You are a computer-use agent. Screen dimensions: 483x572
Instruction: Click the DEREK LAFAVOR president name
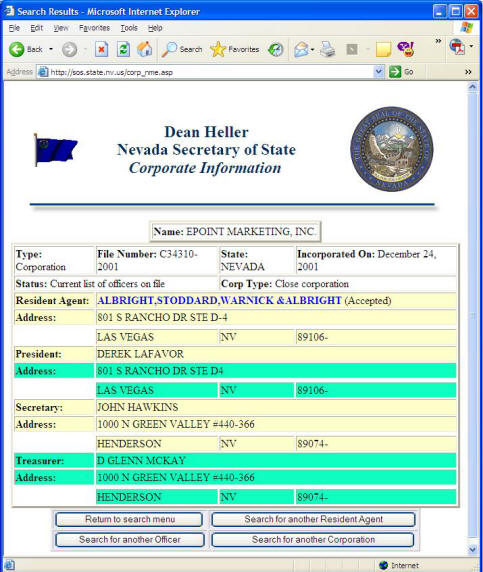(140, 354)
